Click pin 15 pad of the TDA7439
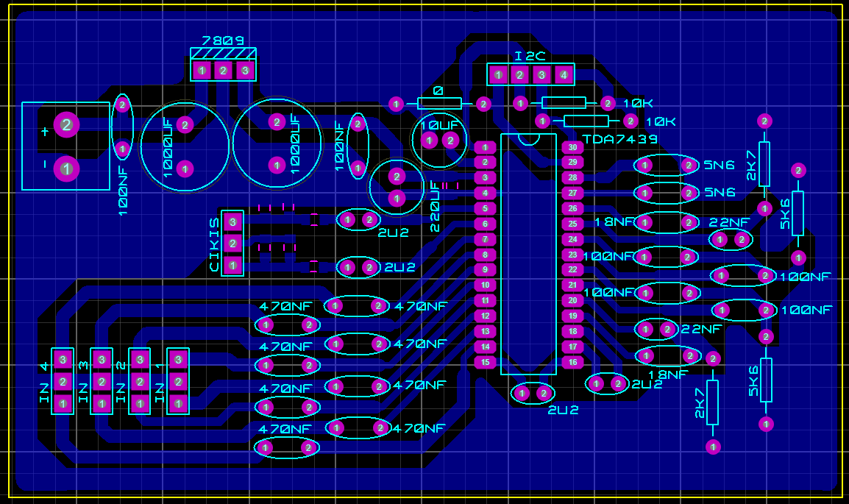The width and height of the screenshot is (849, 504). pos(485,361)
